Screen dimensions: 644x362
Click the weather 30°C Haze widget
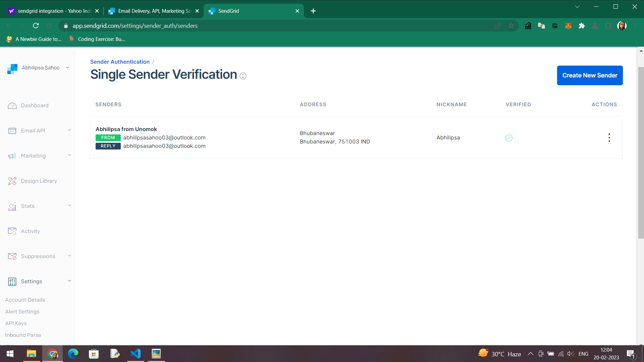499,354
